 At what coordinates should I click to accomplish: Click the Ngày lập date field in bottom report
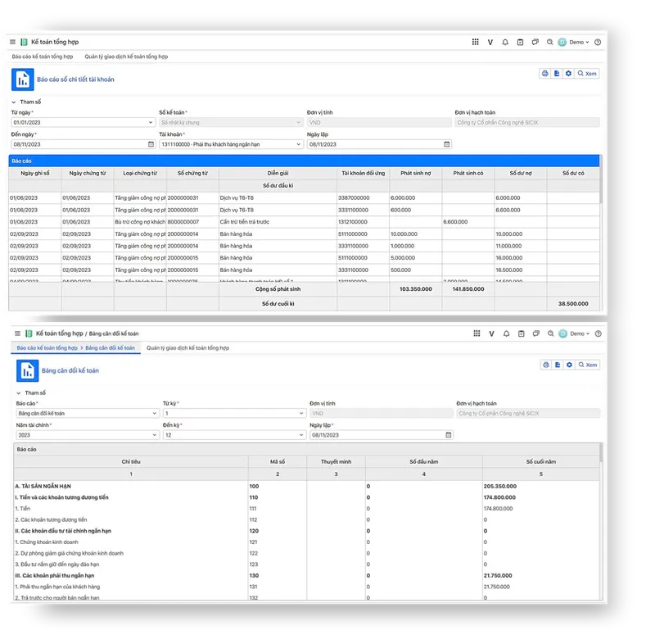[381, 435]
